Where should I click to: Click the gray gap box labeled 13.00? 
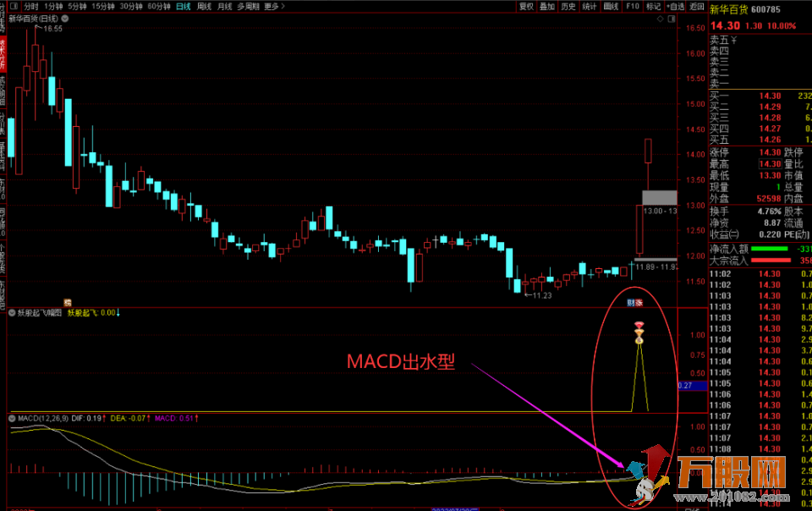[660, 198]
